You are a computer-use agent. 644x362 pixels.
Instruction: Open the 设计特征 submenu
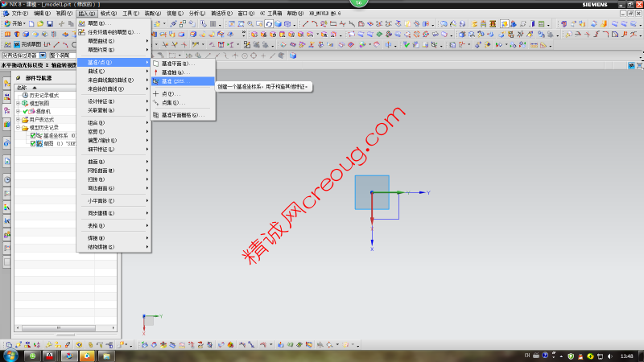click(114, 101)
